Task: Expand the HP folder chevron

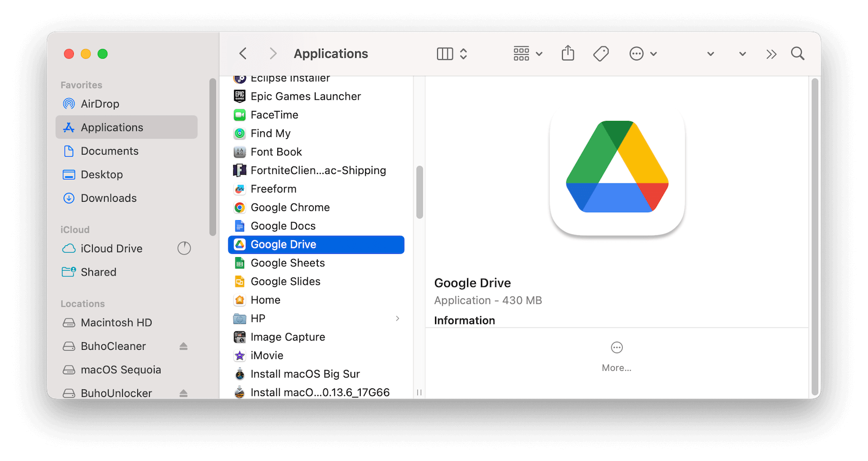Action: 398,318
